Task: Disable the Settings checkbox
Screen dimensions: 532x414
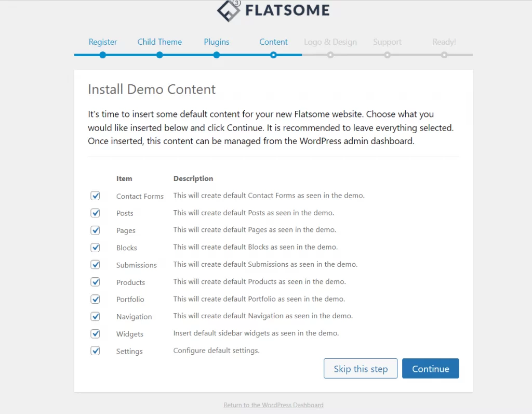Action: pyautogui.click(x=95, y=351)
